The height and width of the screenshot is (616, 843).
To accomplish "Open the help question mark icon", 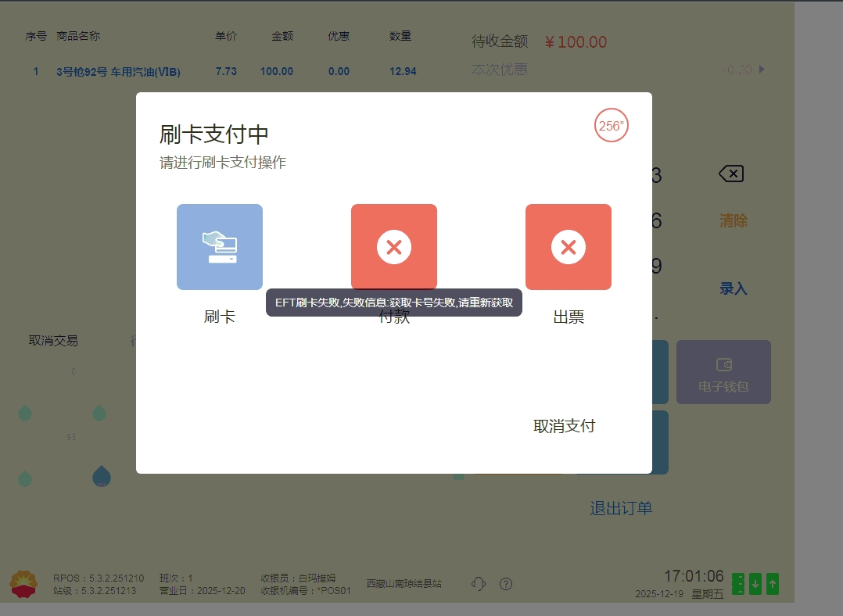I will pyautogui.click(x=506, y=583).
